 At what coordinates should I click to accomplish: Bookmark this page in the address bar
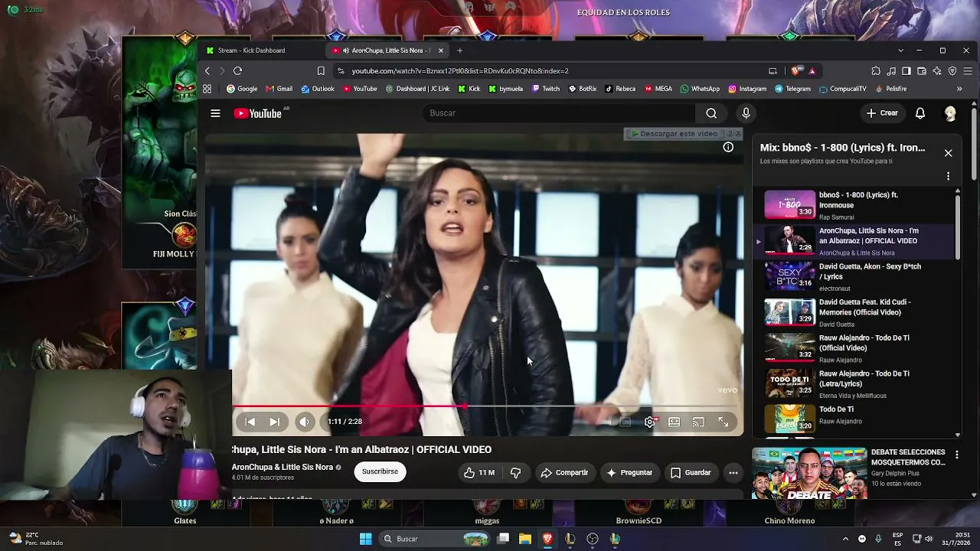tap(321, 71)
